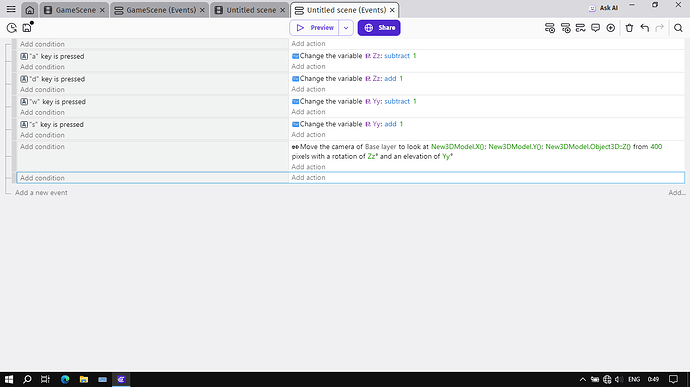This screenshot has width=690, height=387.
Task: Click variable icon in "s" key action
Action: [x=296, y=124]
